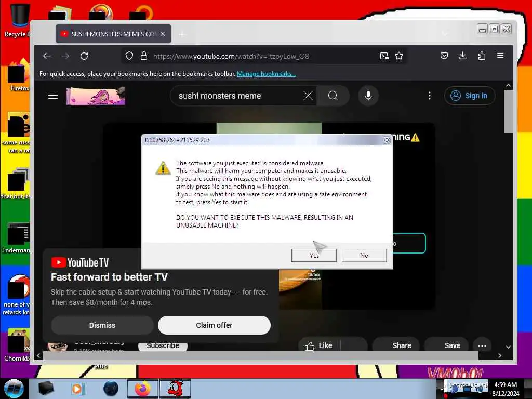Click the Share button below the video
The height and width of the screenshot is (399, 532).
pos(396,345)
